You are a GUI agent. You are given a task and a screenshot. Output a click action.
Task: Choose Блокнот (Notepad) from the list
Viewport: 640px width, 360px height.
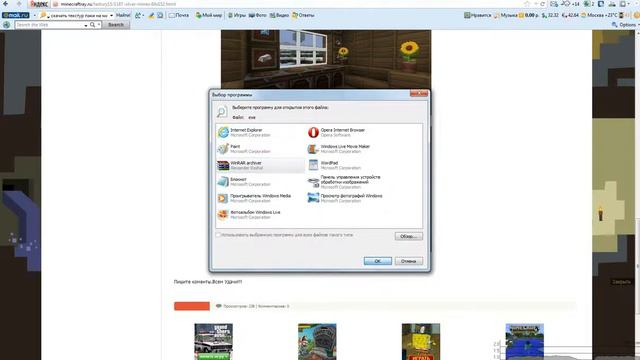click(x=260, y=182)
